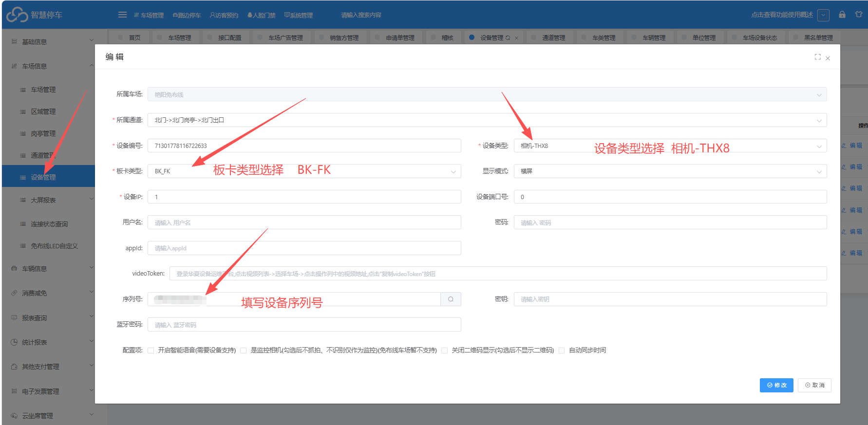Click the 电子发票管理 icon in sidebar
868x425 pixels.
click(x=14, y=391)
